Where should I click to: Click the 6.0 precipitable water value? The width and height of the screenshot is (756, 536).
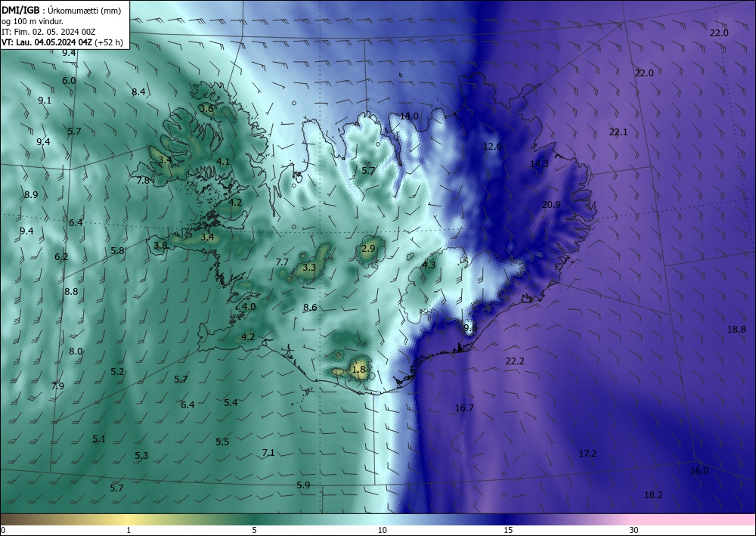(69, 80)
